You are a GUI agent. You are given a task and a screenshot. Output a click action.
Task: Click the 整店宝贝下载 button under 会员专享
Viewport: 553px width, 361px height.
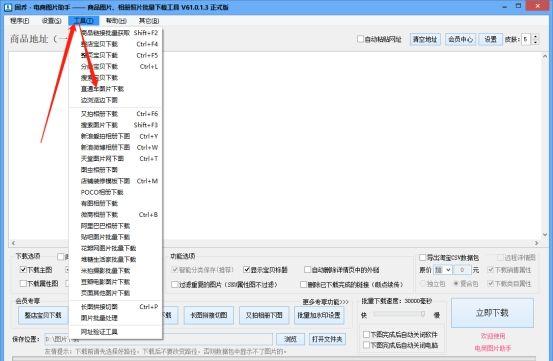(x=43, y=315)
